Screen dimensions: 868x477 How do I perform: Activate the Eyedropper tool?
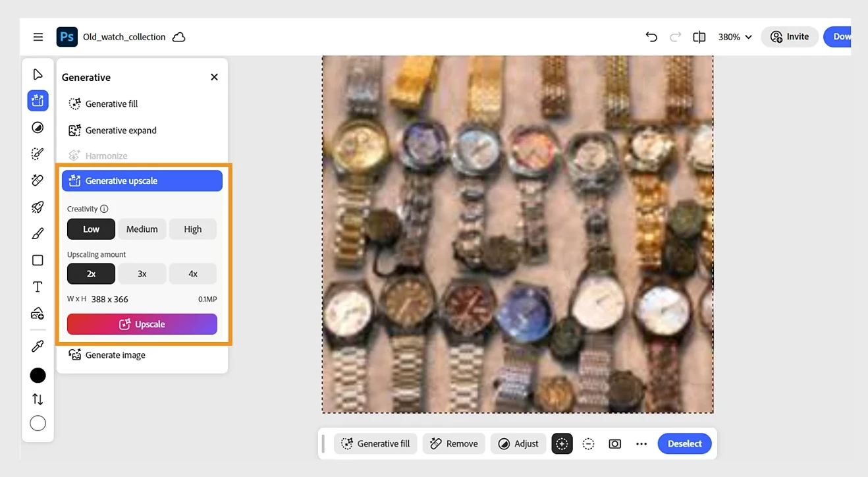coord(38,347)
